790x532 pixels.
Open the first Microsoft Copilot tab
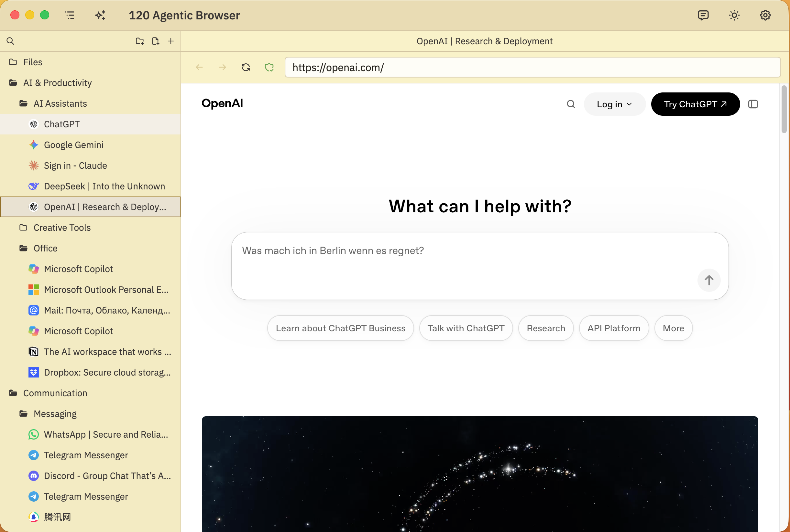[90, 269]
